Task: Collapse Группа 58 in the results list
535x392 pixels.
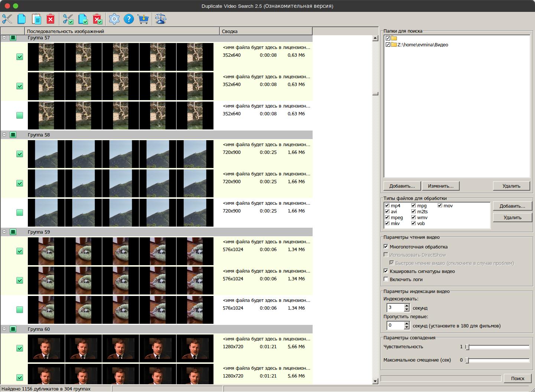Action: point(4,135)
